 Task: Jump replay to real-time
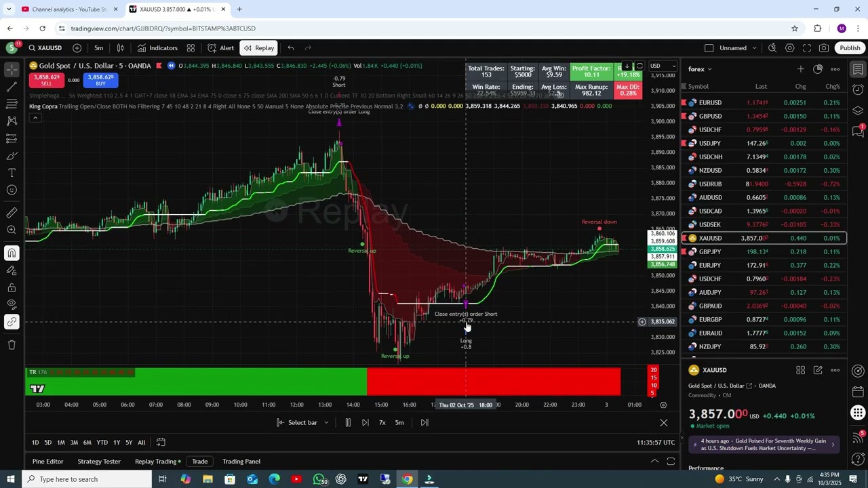(425, 422)
